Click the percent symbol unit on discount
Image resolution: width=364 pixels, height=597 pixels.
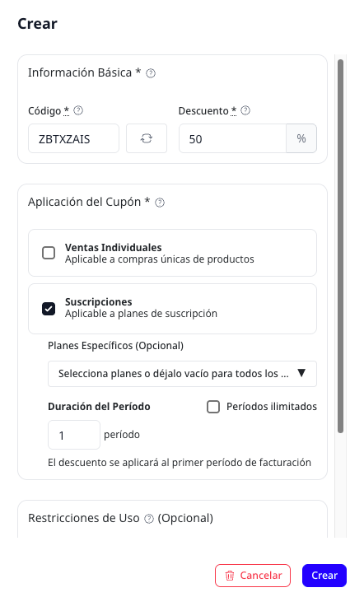301,138
